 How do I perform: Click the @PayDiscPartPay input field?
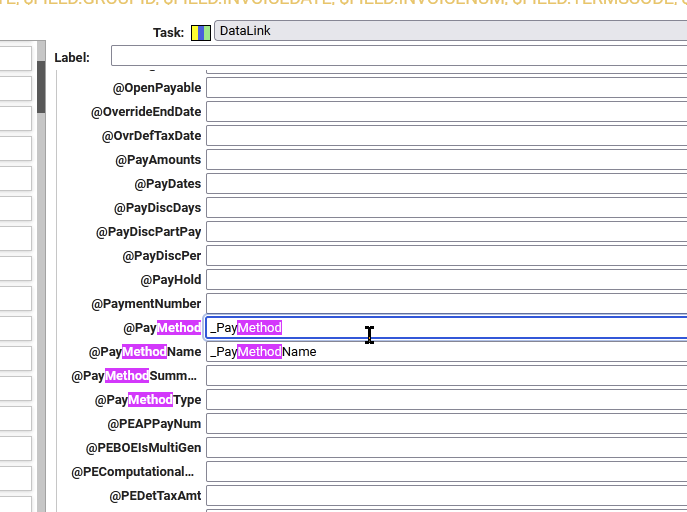(x=446, y=232)
